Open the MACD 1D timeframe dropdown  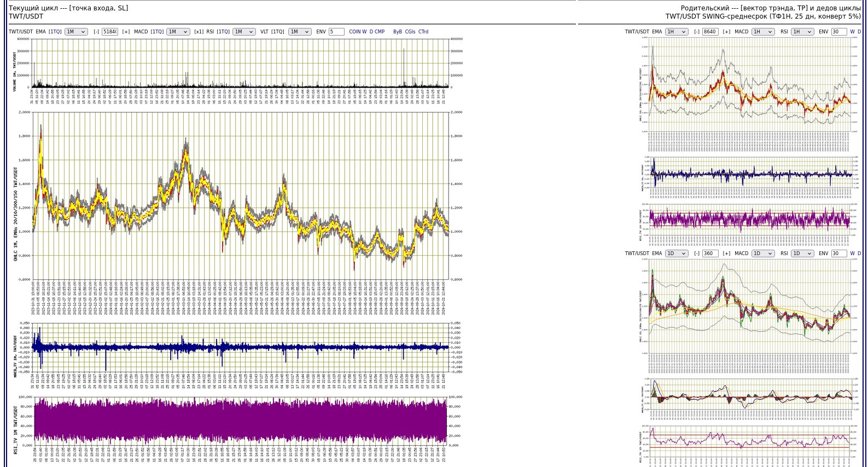[762, 253]
